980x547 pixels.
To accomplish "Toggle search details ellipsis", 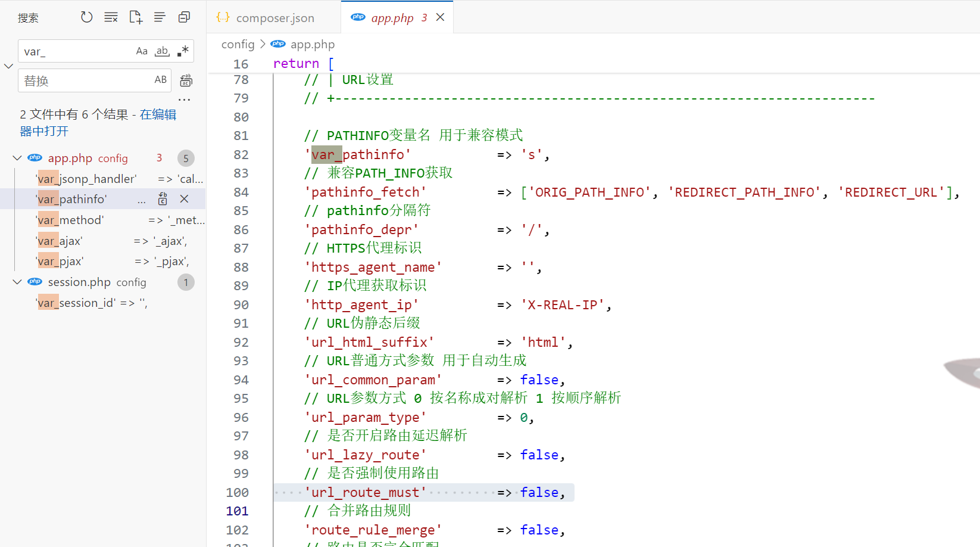I will (185, 100).
